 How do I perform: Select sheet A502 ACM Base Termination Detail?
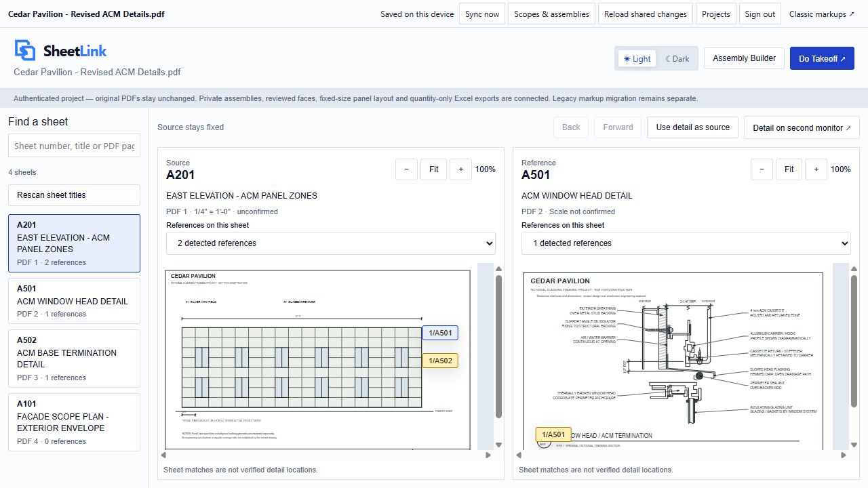pyautogui.click(x=74, y=359)
